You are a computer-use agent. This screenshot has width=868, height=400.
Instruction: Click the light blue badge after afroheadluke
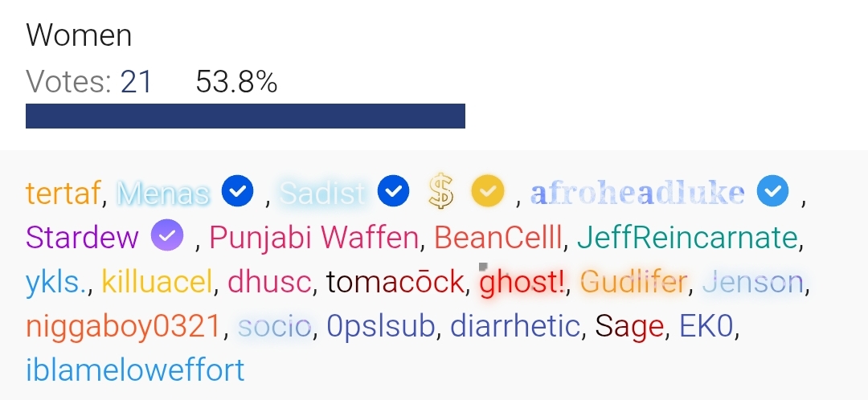pos(773,191)
